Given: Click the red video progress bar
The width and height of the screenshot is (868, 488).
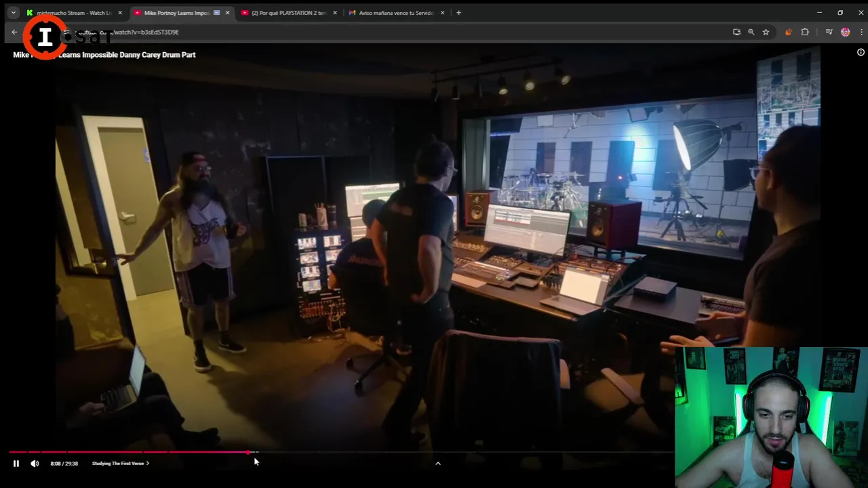Looking at the screenshot, I should [129, 452].
